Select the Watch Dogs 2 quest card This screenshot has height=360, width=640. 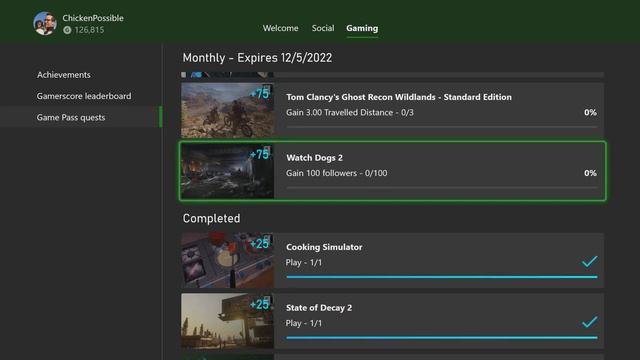(392, 171)
